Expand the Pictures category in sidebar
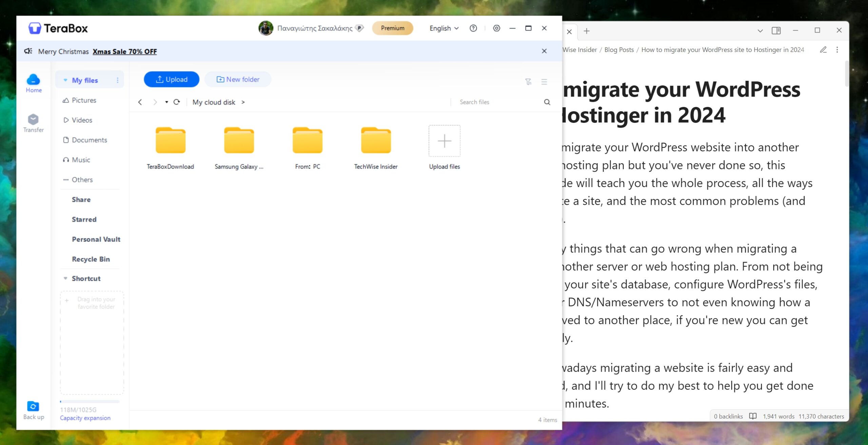 tap(83, 100)
